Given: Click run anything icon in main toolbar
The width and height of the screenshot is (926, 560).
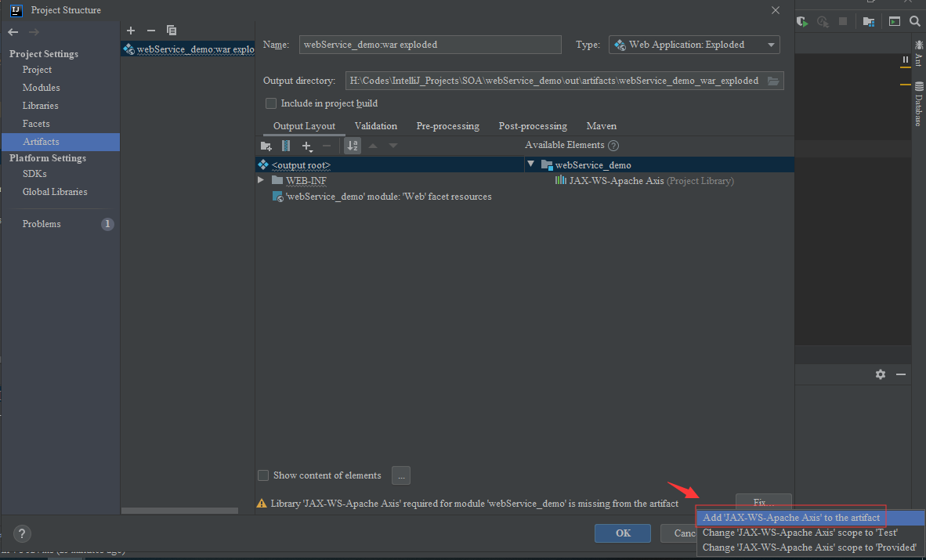Looking at the screenshot, I should click(x=895, y=21).
